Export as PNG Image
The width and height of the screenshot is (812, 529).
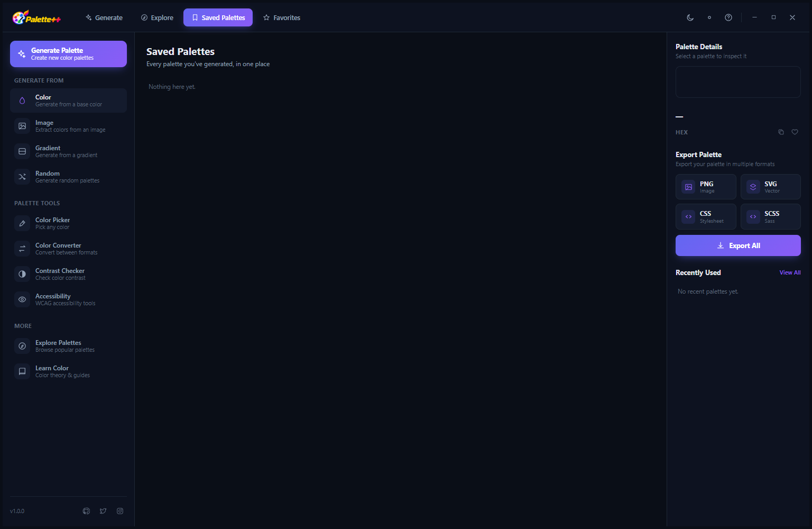[x=706, y=187]
